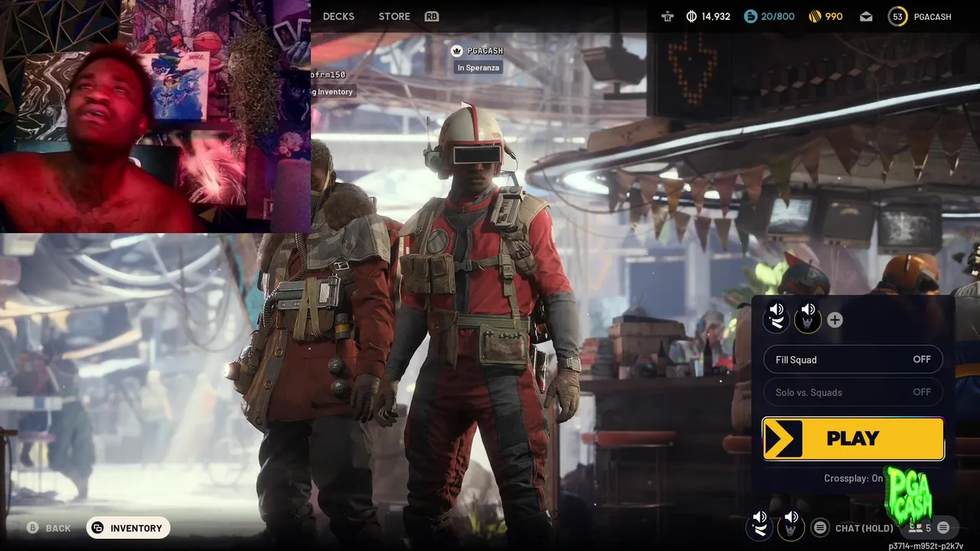
Task: Click first party avatar in bottom bar
Action: pos(759,528)
